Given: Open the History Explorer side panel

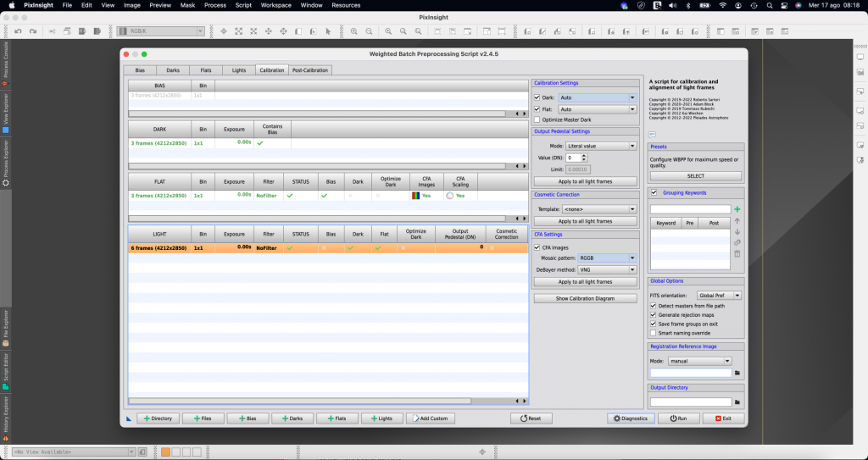Looking at the screenshot, I should (x=6, y=418).
